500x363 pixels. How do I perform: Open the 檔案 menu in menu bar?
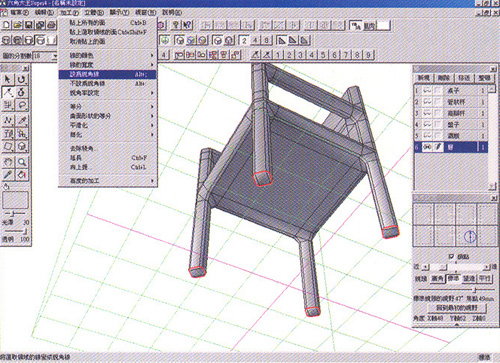point(20,12)
